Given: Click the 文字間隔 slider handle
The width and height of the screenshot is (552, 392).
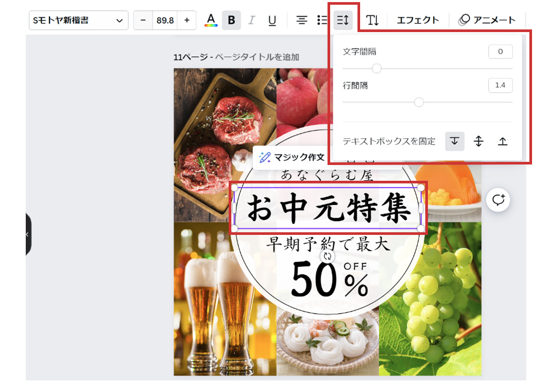Looking at the screenshot, I should pyautogui.click(x=376, y=68).
